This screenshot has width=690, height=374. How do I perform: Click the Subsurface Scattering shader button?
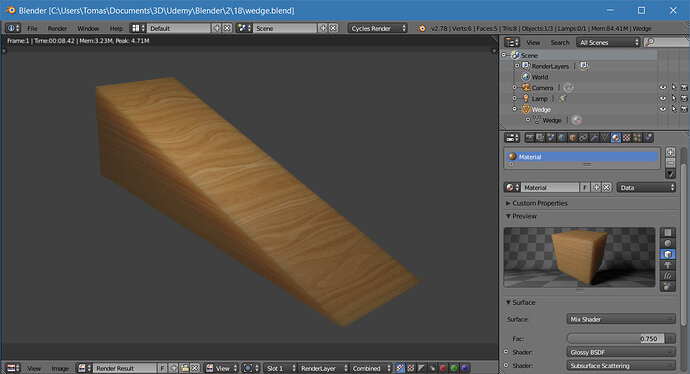click(x=620, y=366)
